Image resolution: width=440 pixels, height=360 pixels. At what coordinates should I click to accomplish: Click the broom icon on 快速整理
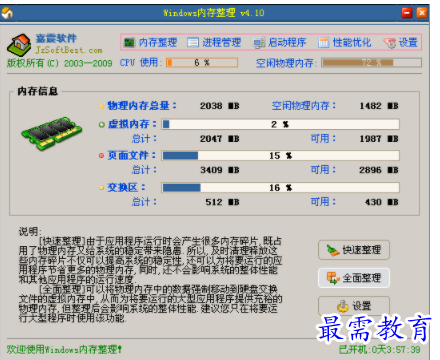tap(333, 250)
